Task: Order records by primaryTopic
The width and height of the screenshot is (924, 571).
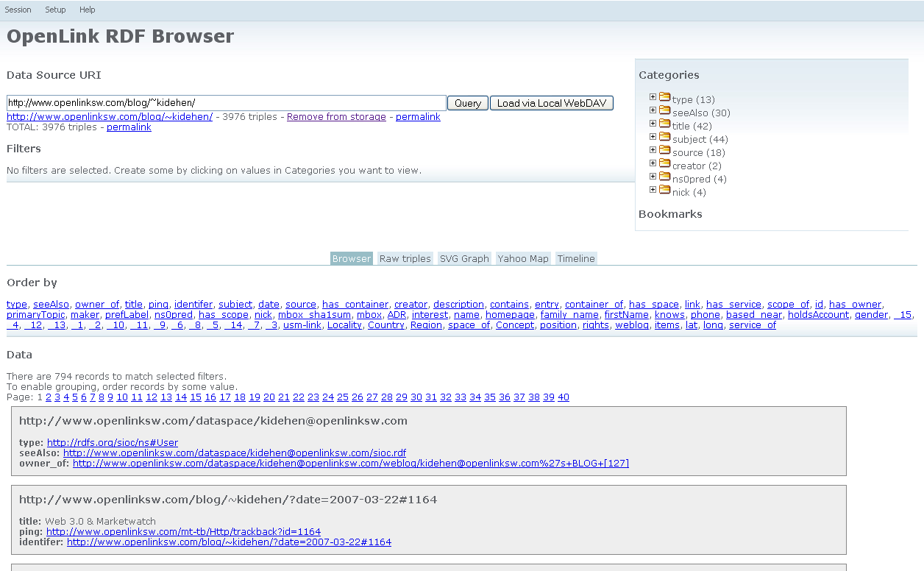Action: coord(36,314)
